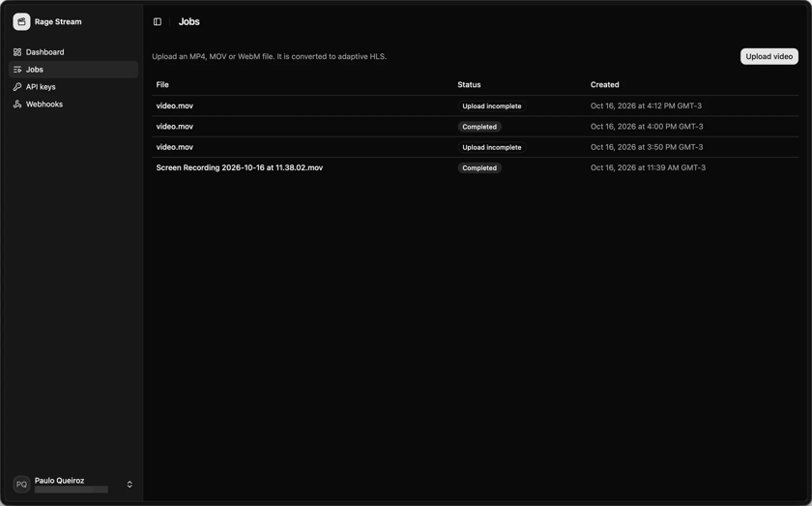Click the PQ user avatar

pyautogui.click(x=21, y=484)
